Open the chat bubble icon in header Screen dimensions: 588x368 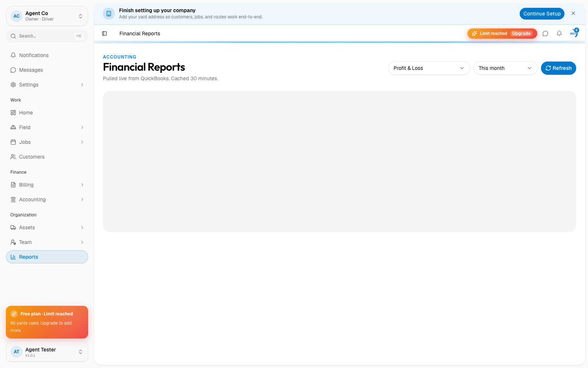coord(545,33)
